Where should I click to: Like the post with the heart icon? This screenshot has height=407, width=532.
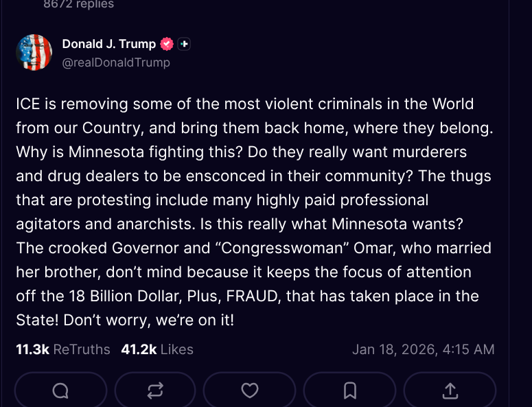(250, 391)
